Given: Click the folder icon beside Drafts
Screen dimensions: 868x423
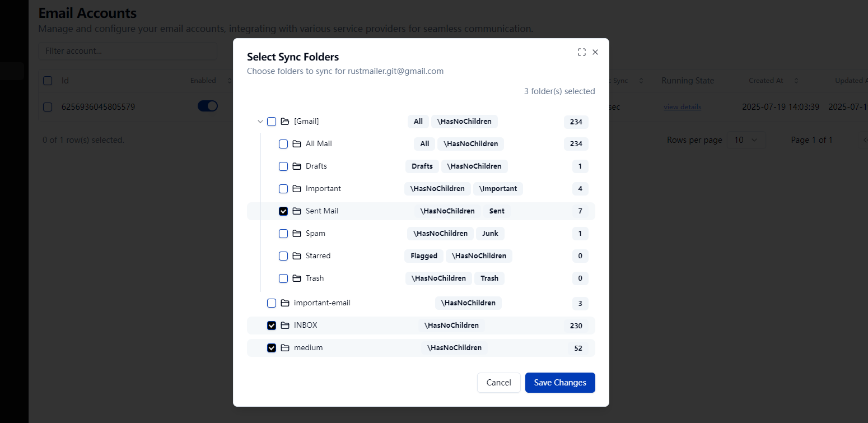Looking at the screenshot, I should [x=297, y=166].
